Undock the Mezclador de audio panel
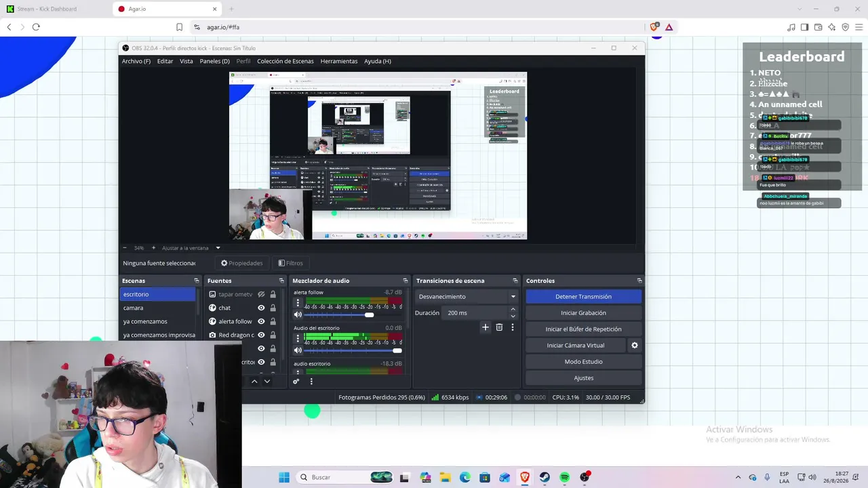Viewport: 868px width, 488px height. click(x=406, y=281)
